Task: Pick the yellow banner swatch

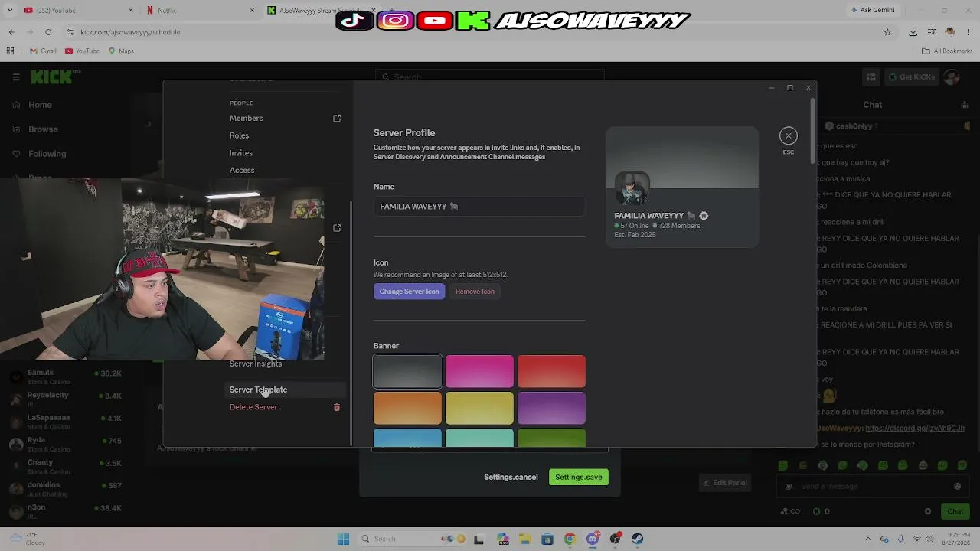Action: 479,408
